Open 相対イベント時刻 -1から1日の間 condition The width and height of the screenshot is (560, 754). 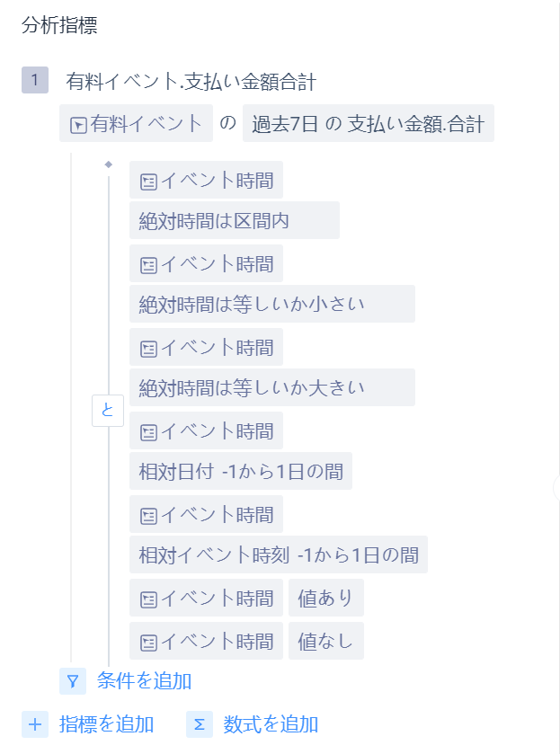[x=279, y=554]
